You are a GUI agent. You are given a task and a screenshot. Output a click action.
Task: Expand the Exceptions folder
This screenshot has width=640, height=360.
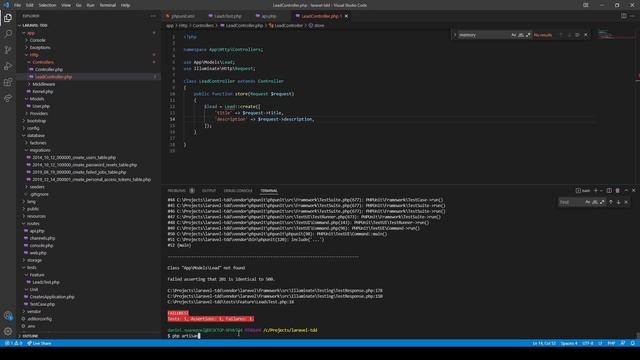point(40,47)
